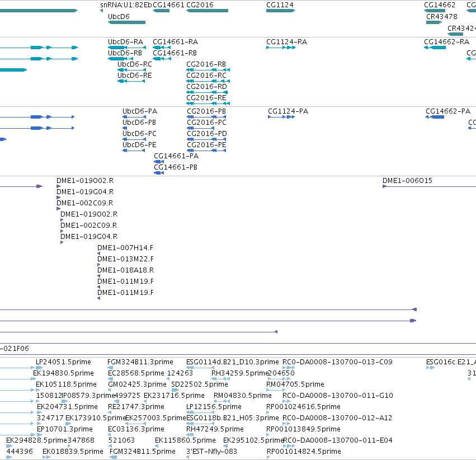Image resolution: width=476 pixels, height=460 pixels.
Task: Select protein CG14661-PB
Action: (x=159, y=173)
